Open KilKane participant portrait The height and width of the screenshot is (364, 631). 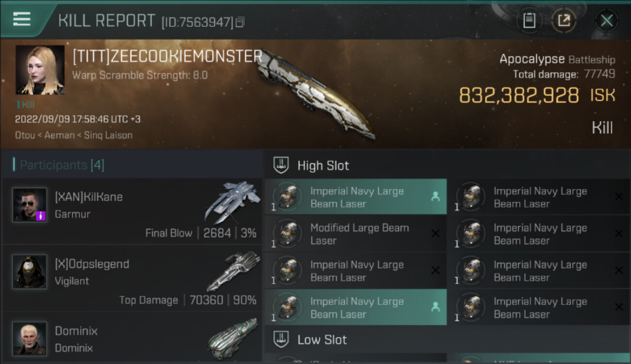[x=30, y=205]
